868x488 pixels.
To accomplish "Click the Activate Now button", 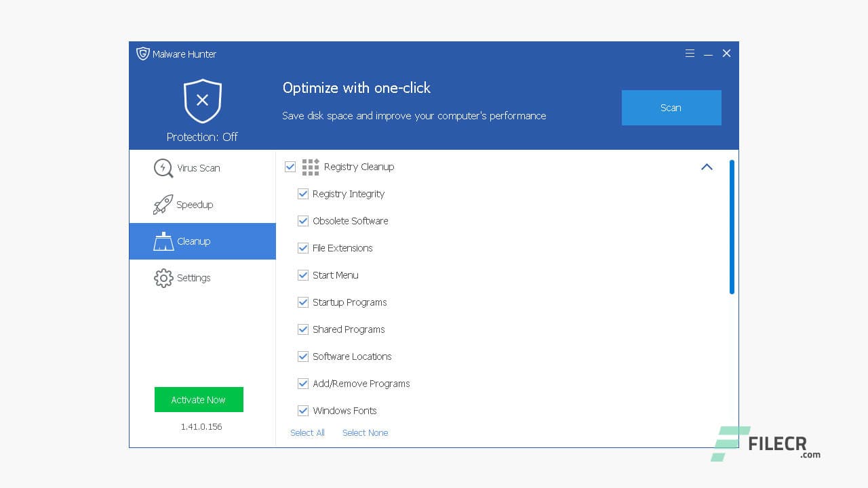I will (199, 400).
